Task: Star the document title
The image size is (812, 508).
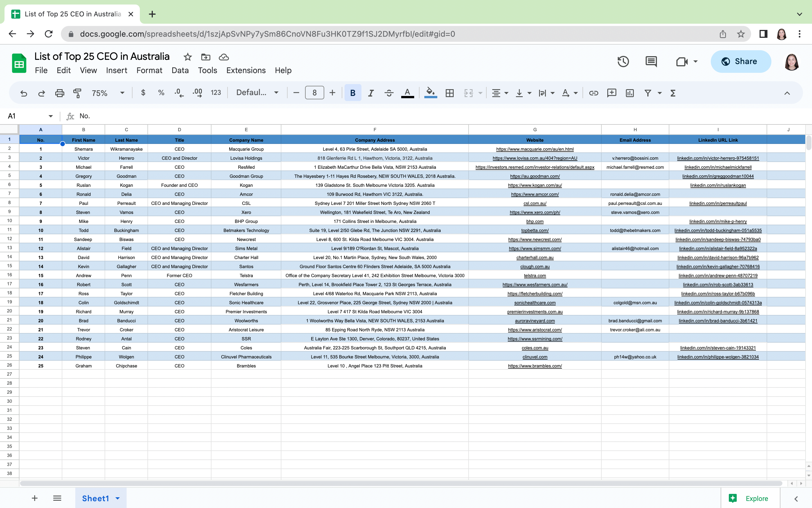Action: tap(187, 57)
